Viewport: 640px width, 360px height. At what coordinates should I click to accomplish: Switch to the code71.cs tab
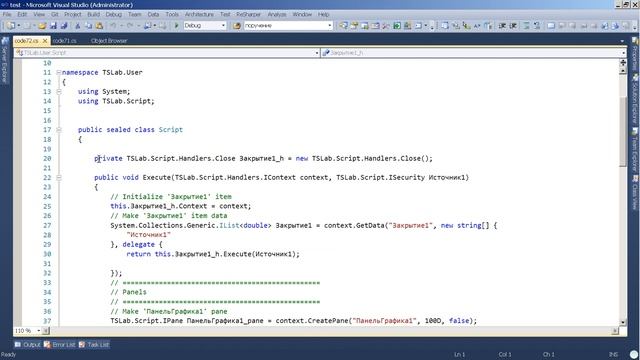[64, 41]
